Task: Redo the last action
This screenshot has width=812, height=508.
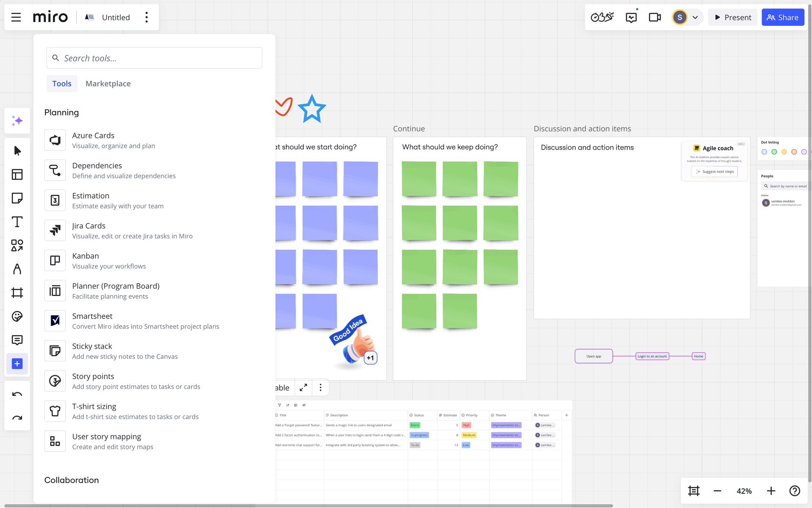Action: click(17, 418)
